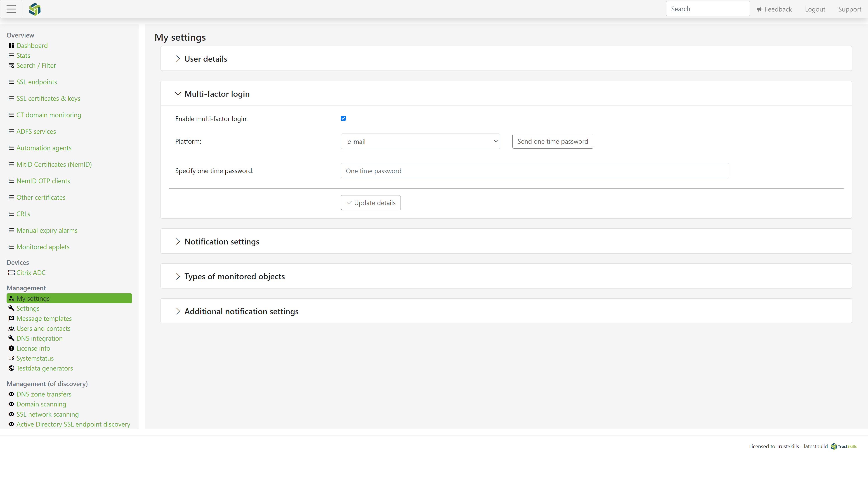This screenshot has width=868, height=488.
Task: Open NemID OTP clients page
Action: (43, 181)
